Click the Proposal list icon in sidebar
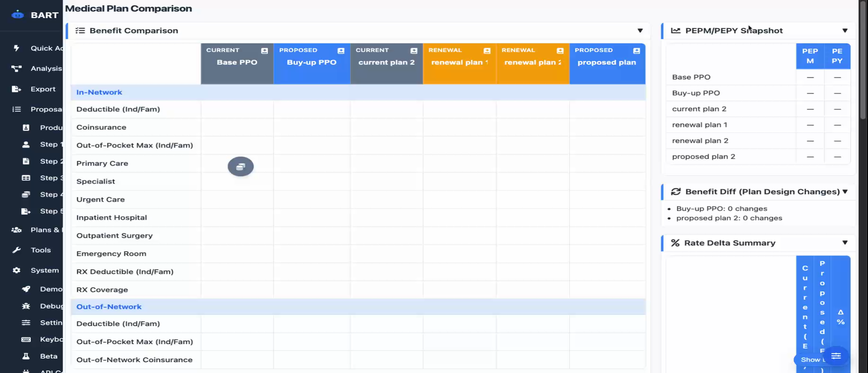This screenshot has width=868, height=373. tap(16, 109)
